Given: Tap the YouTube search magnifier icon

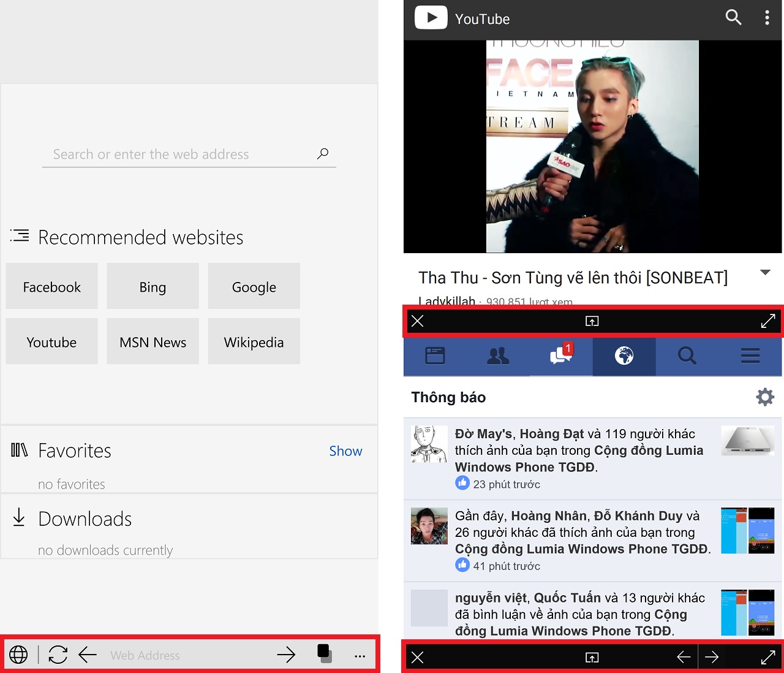Looking at the screenshot, I should click(x=733, y=18).
